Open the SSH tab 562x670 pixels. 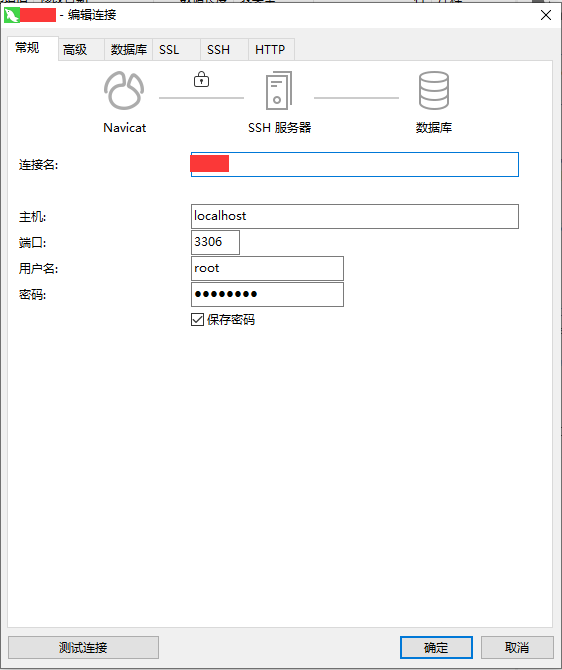pos(224,50)
